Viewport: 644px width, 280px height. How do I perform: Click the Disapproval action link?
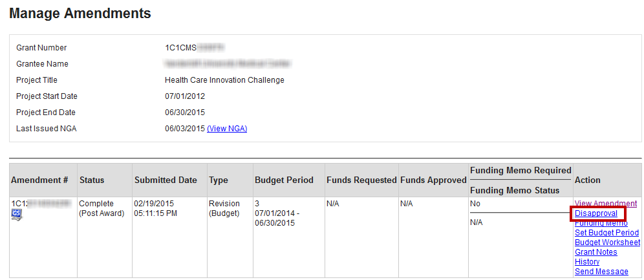click(x=596, y=213)
